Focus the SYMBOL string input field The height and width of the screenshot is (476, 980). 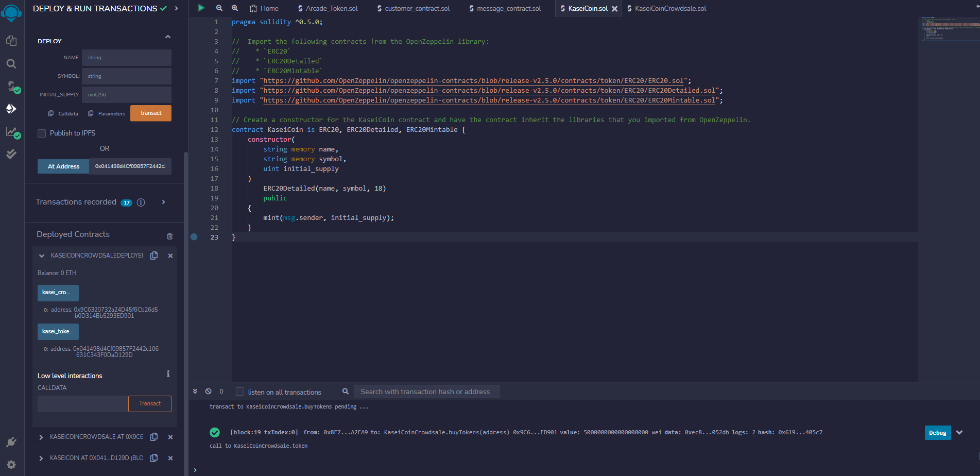tap(127, 76)
